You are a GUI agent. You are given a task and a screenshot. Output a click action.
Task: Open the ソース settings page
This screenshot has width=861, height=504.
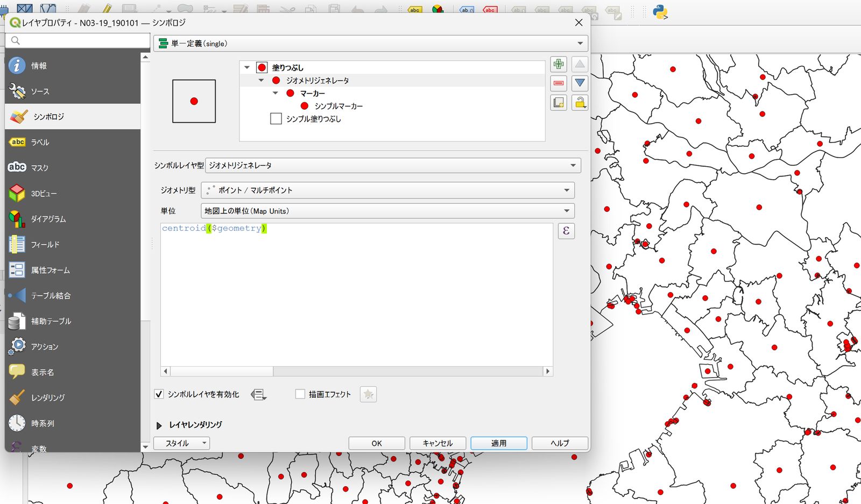(x=73, y=91)
